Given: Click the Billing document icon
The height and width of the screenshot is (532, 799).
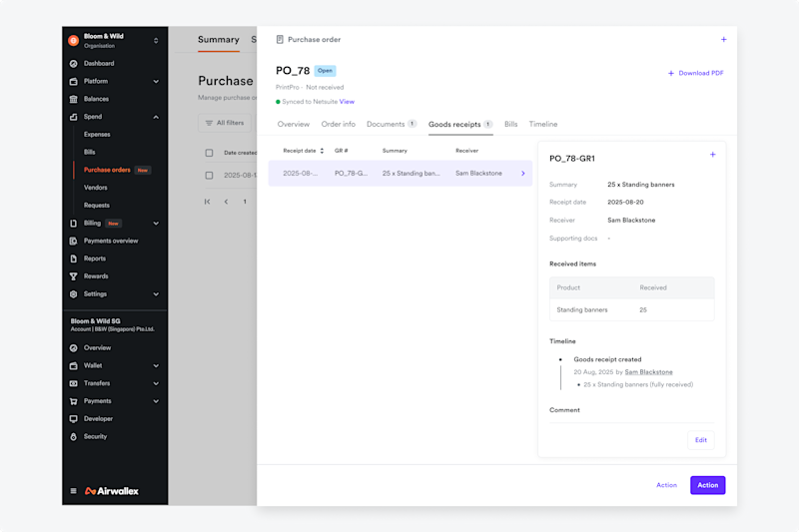Looking at the screenshot, I should (x=73, y=224).
